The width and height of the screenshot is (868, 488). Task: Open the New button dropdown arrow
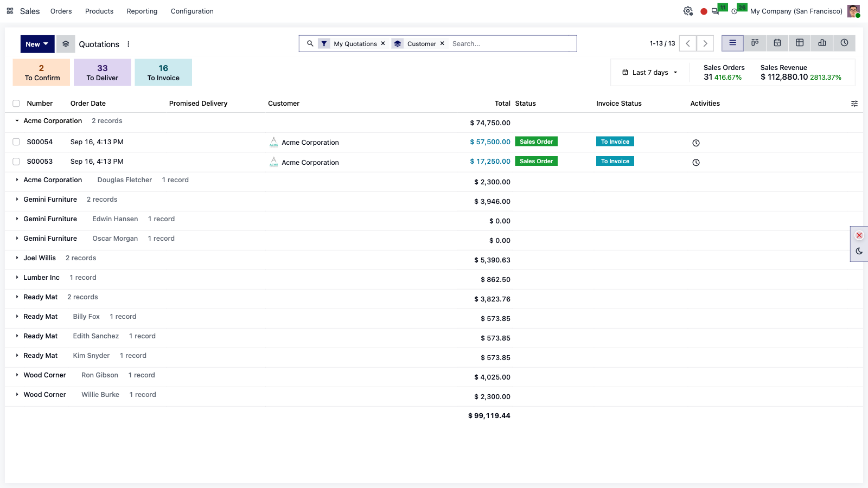[x=46, y=44]
